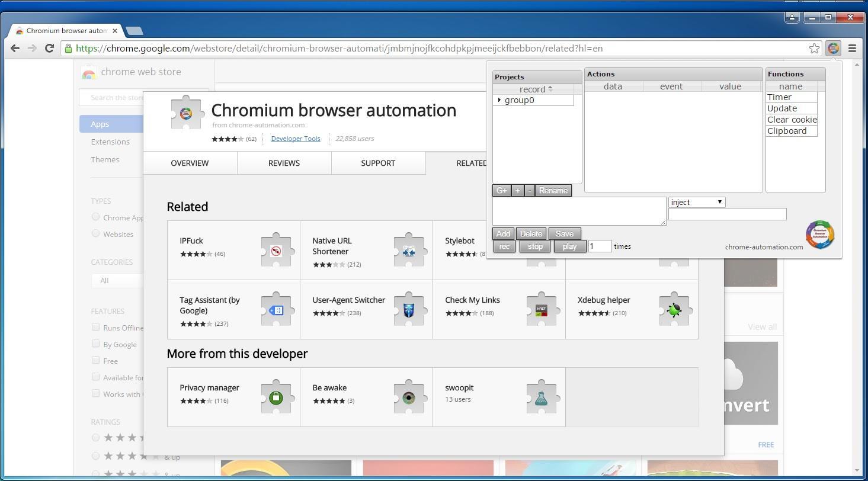Enable the Runs Offline checkbox
The width and height of the screenshot is (868, 481).
pos(95,327)
